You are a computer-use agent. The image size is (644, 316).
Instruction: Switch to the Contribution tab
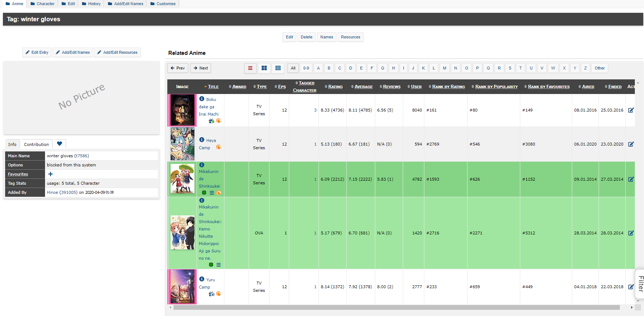pyautogui.click(x=36, y=144)
